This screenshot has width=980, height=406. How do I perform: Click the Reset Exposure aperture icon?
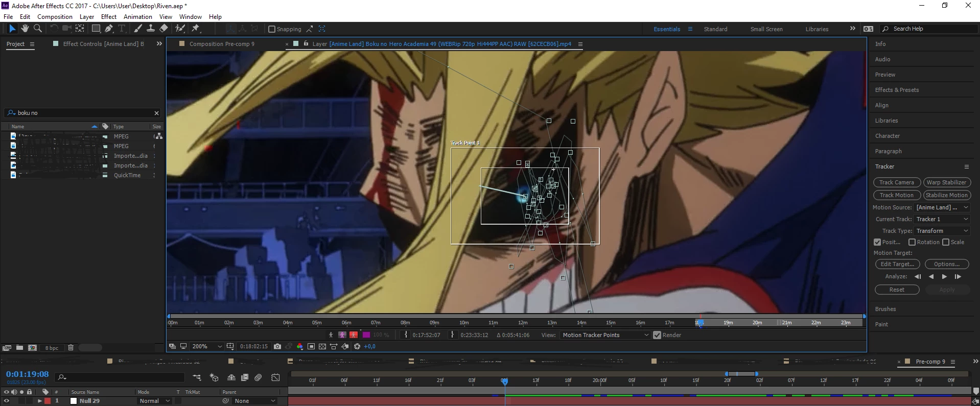[x=357, y=346]
